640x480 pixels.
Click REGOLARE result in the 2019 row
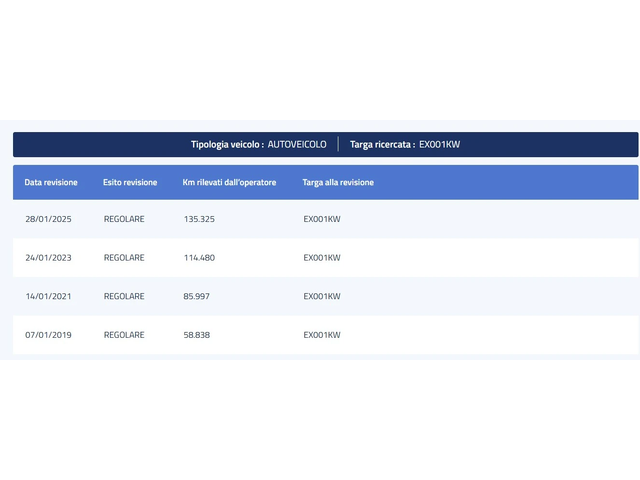click(124, 335)
